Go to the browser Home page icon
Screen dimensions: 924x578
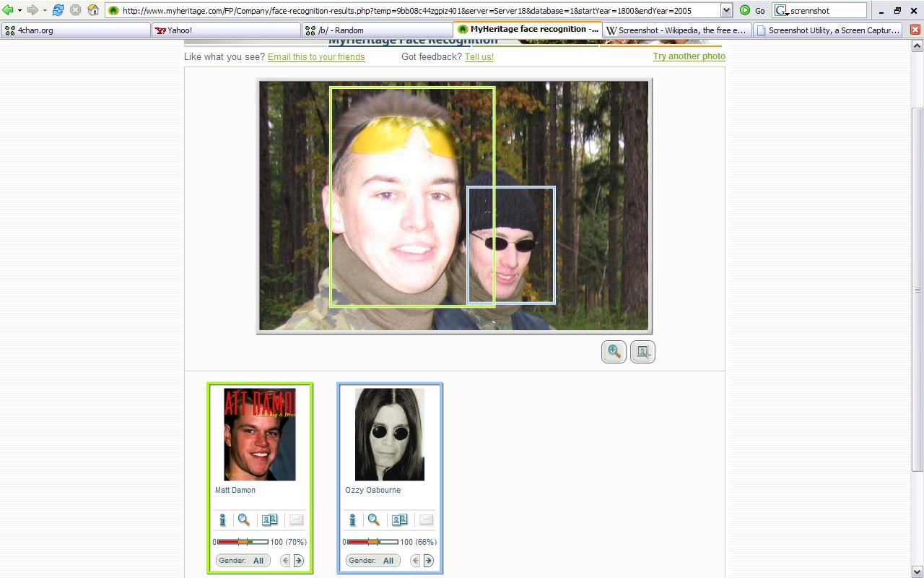point(93,10)
